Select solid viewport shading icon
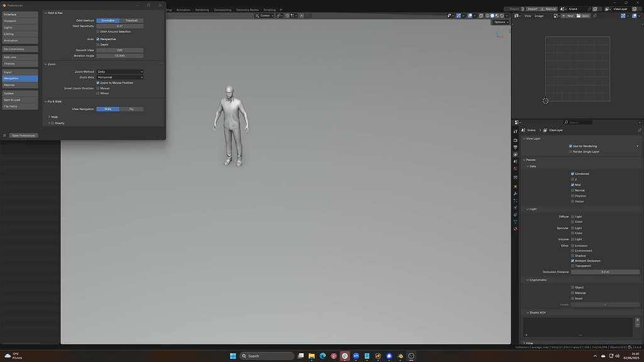The height and width of the screenshot is (362, 644). point(492,16)
